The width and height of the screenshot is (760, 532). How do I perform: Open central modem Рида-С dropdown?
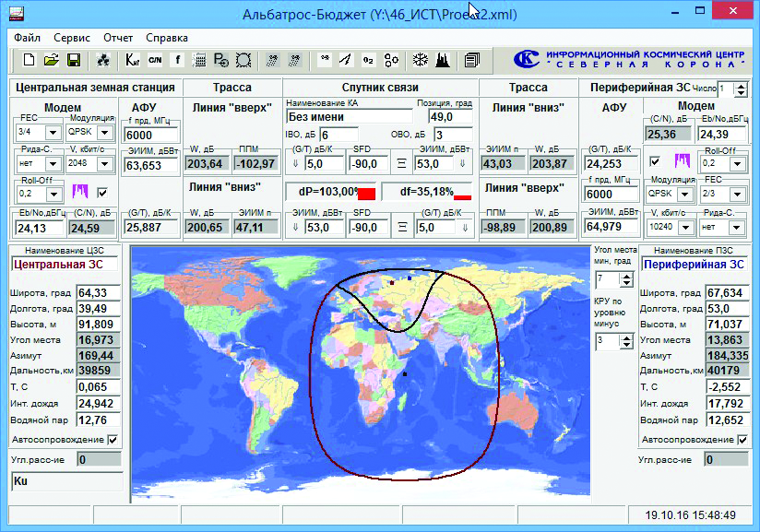(x=53, y=164)
